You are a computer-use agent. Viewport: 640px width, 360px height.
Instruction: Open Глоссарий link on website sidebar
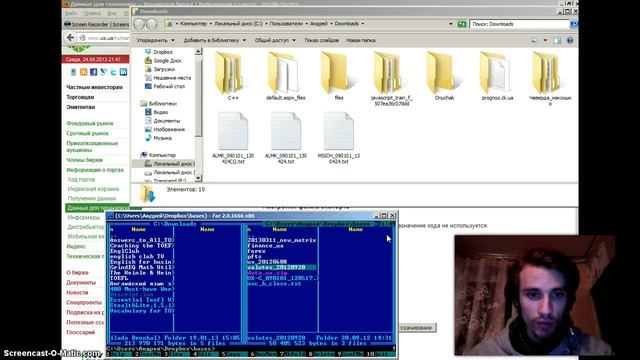click(x=80, y=332)
